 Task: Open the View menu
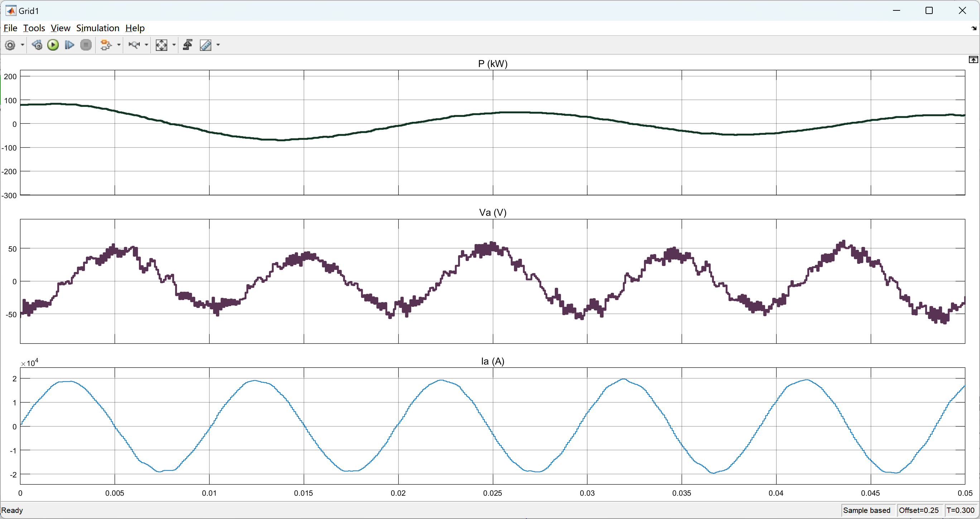(x=61, y=28)
